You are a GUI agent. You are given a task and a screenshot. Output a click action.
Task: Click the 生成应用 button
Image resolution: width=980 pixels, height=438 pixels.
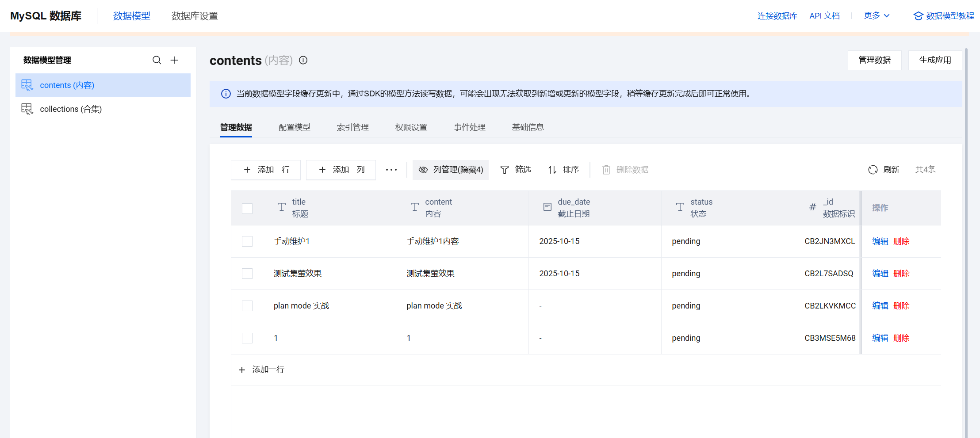tap(935, 60)
